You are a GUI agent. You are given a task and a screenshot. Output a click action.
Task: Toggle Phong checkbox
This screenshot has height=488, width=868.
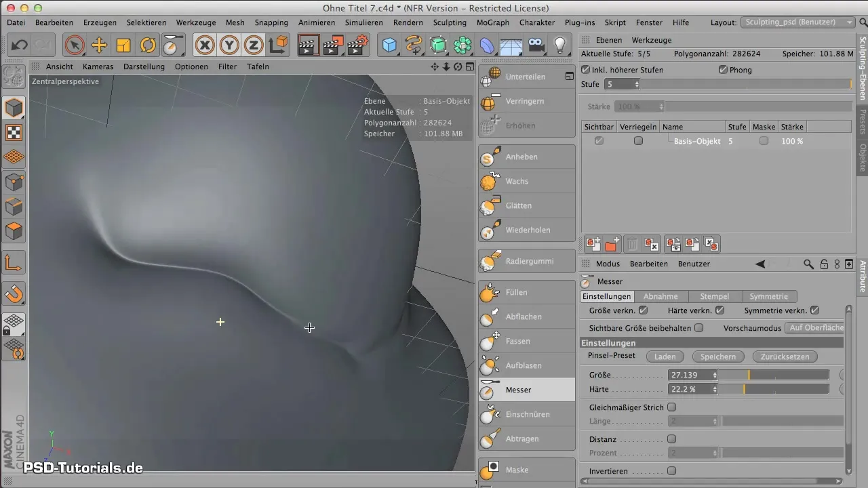[x=723, y=70]
